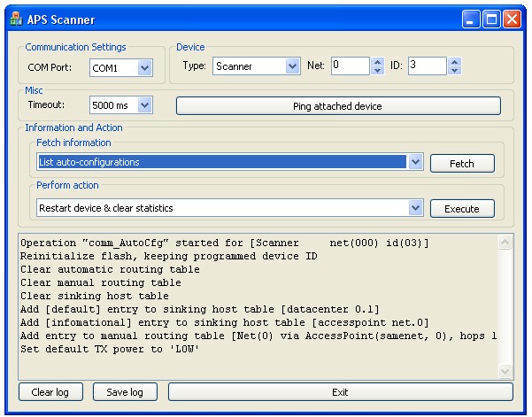
Task: Expand the Fetch information list arrow
Action: [x=415, y=162]
